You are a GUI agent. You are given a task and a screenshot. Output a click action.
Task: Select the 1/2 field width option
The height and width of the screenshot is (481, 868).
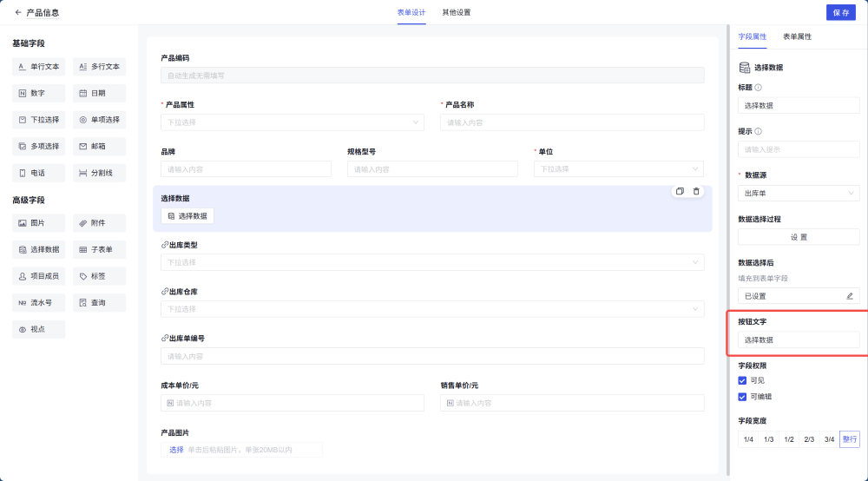pos(789,439)
